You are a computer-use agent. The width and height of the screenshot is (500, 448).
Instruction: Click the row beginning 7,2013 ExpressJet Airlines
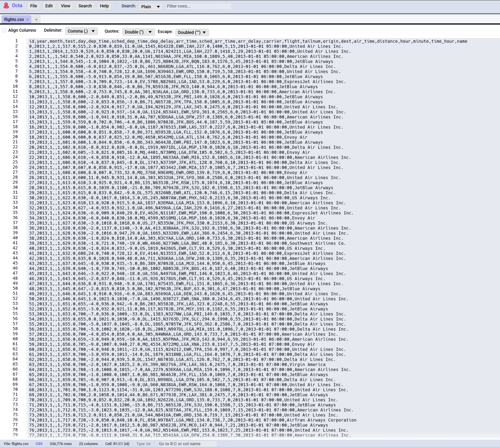pos(188,82)
